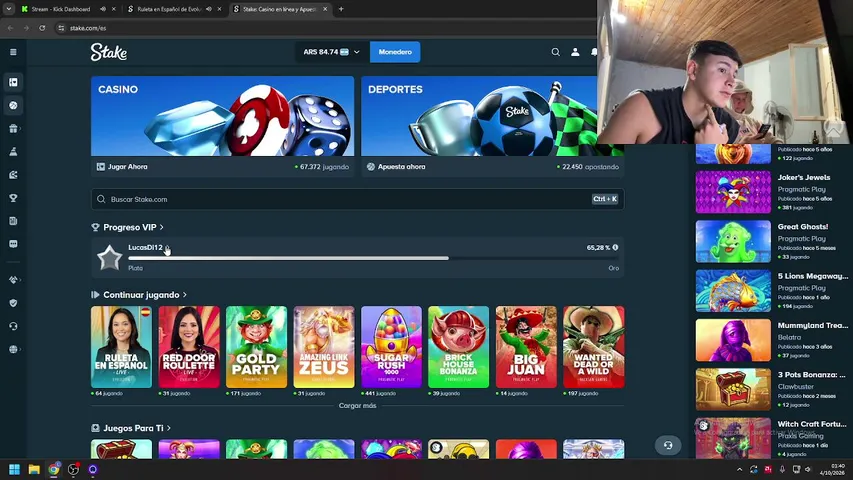The height and width of the screenshot is (480, 853).
Task: Open 5 Lions Megaways in side list
Action: 772,291
